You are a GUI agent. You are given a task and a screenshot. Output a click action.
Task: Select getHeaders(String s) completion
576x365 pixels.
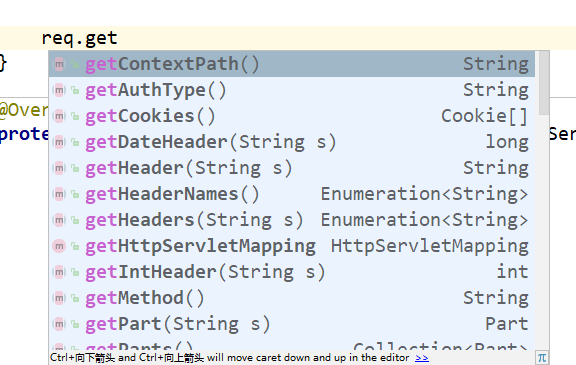tap(292, 220)
